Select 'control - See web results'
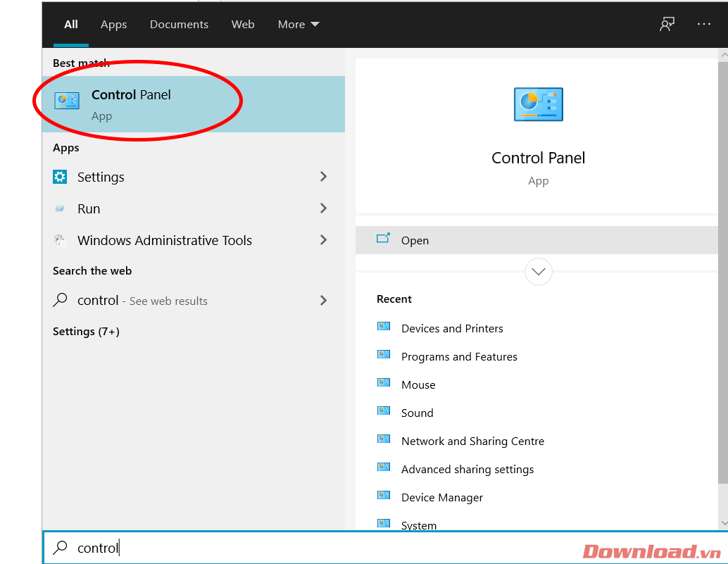The image size is (728, 564). (193, 301)
